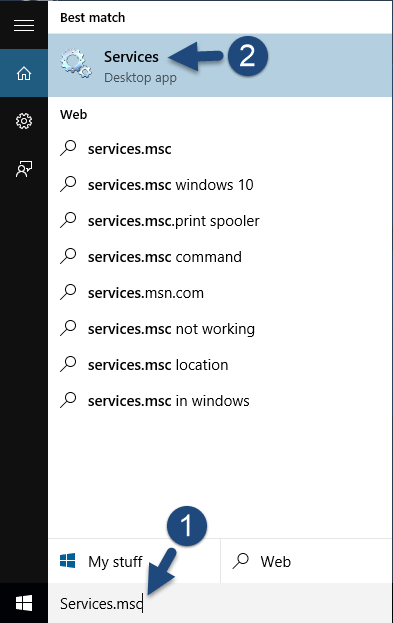Click magnifier icon beside 'services.msc not working'
The width and height of the screenshot is (393, 623).
[68, 328]
